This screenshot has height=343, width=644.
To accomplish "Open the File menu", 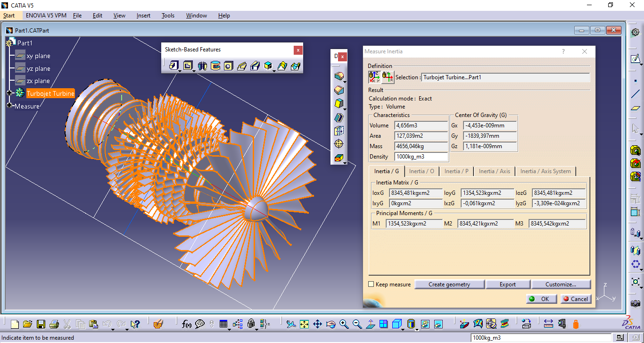I will click(x=77, y=16).
